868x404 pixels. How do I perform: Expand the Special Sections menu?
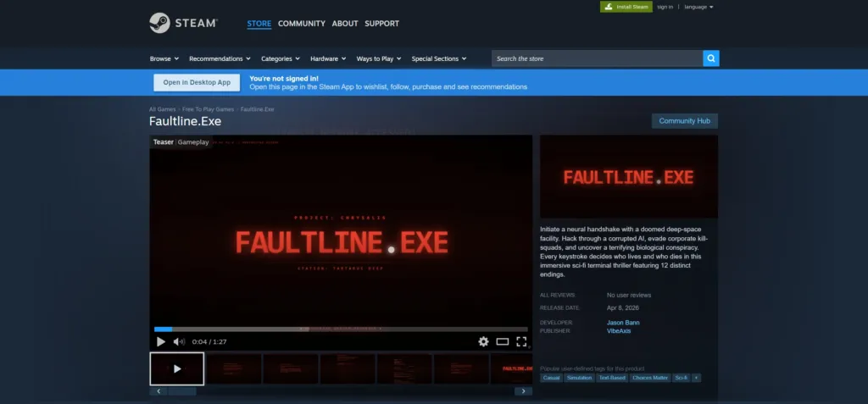click(439, 58)
